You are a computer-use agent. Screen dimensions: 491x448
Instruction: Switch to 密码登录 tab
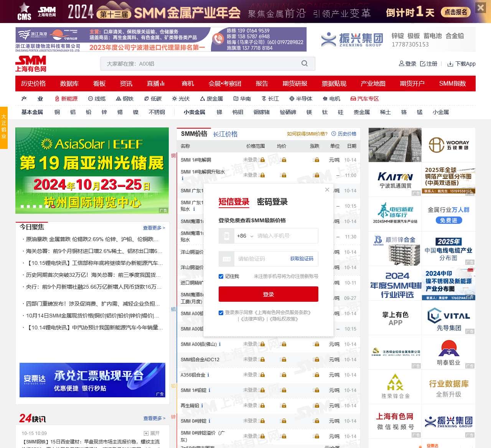[x=272, y=202]
